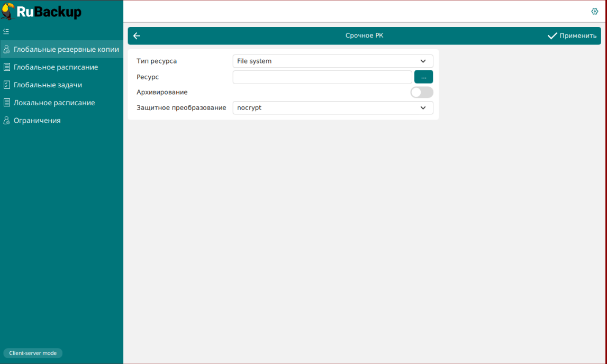This screenshot has height=364, width=607.
Task: Open the Защитное преобразование dropdown
Action: (x=332, y=108)
